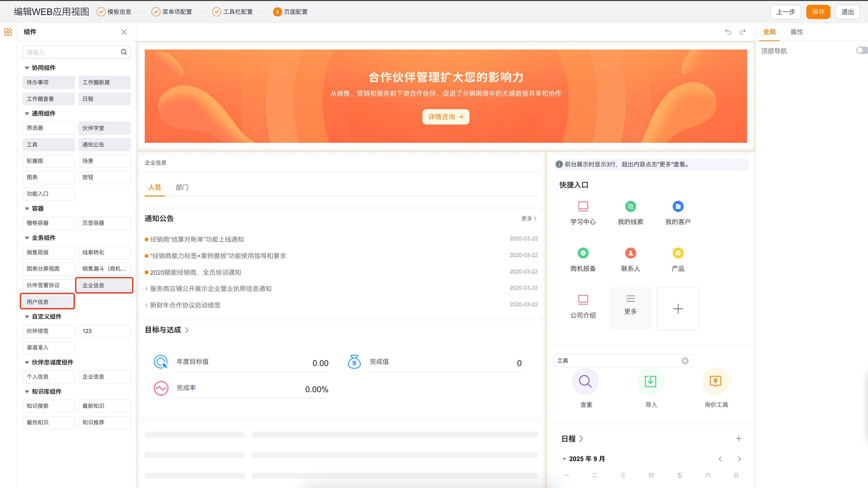Open 更多 link in 通知公告
The height and width of the screenshot is (488, 868).
[x=528, y=219]
